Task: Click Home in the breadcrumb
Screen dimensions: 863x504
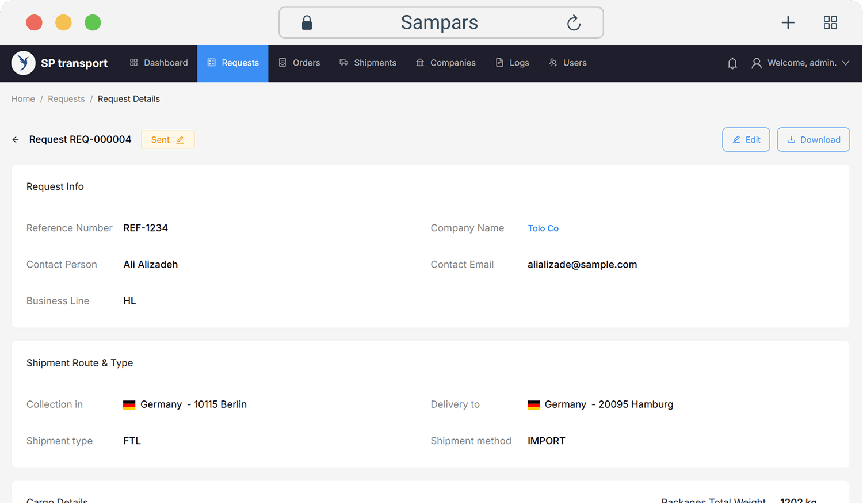Action: tap(23, 99)
